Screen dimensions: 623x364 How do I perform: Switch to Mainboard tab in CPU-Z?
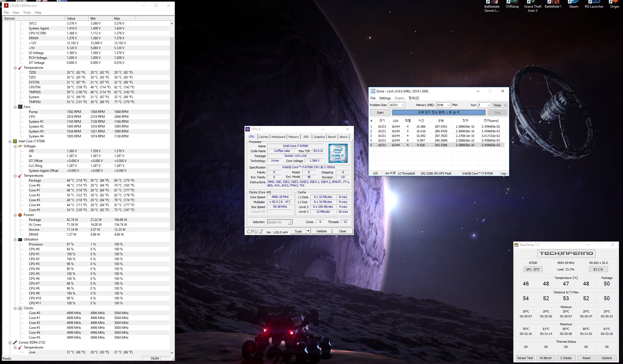[x=278, y=137]
